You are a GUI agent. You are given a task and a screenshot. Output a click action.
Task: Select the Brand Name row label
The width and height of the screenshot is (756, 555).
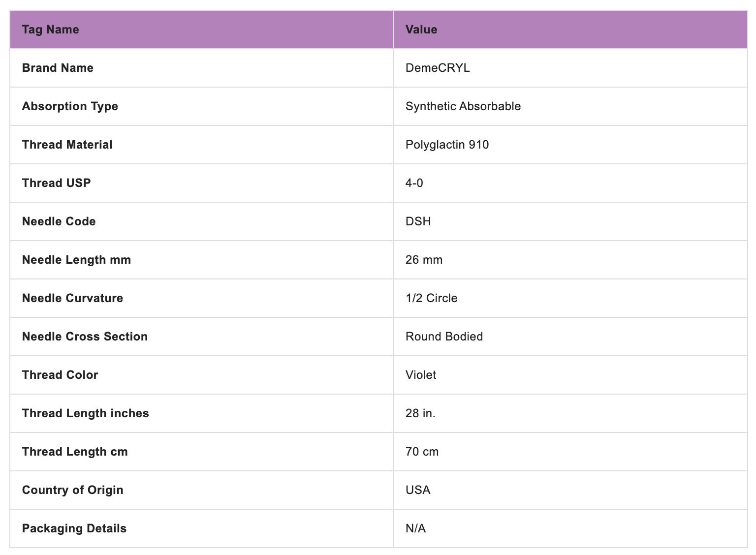[x=58, y=68]
